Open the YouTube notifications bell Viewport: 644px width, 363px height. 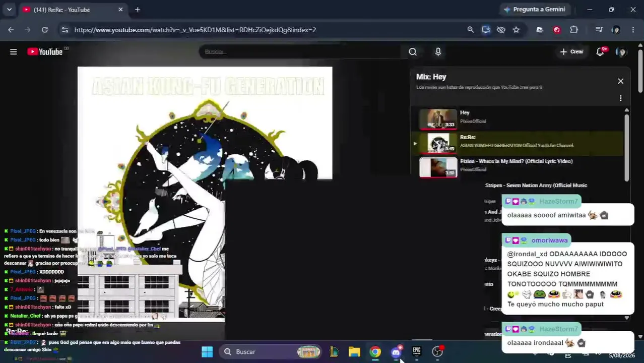600,51
